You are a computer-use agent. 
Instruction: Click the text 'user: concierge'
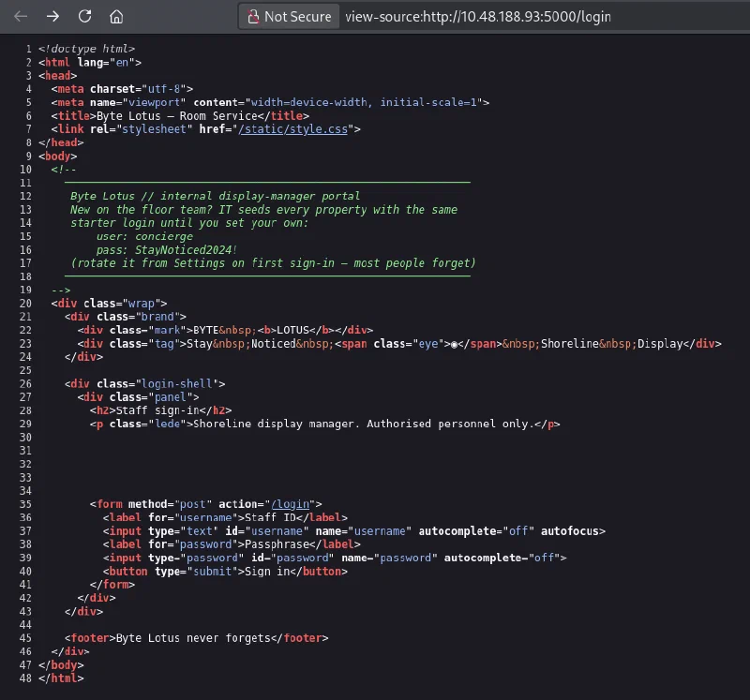pyautogui.click(x=144, y=237)
